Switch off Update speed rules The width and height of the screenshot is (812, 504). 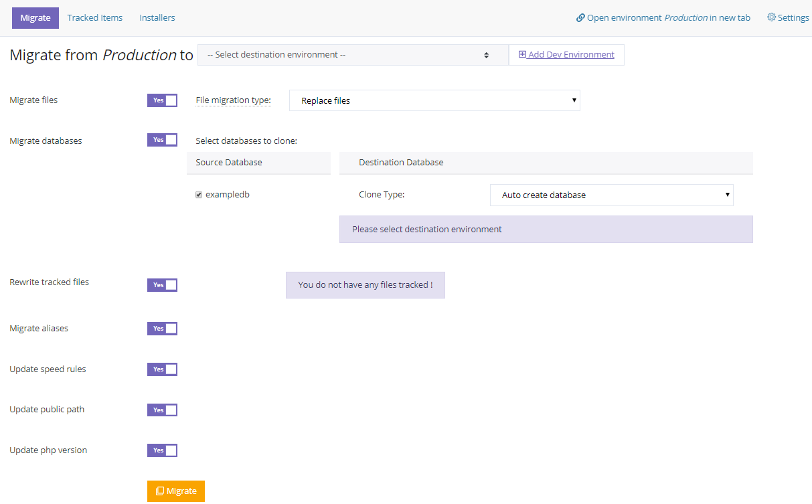tap(162, 369)
